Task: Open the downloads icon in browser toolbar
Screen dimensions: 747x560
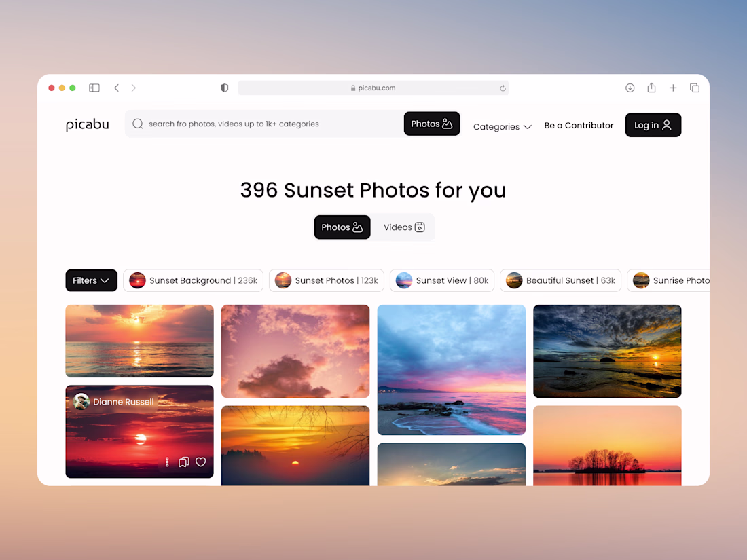Action: point(630,88)
